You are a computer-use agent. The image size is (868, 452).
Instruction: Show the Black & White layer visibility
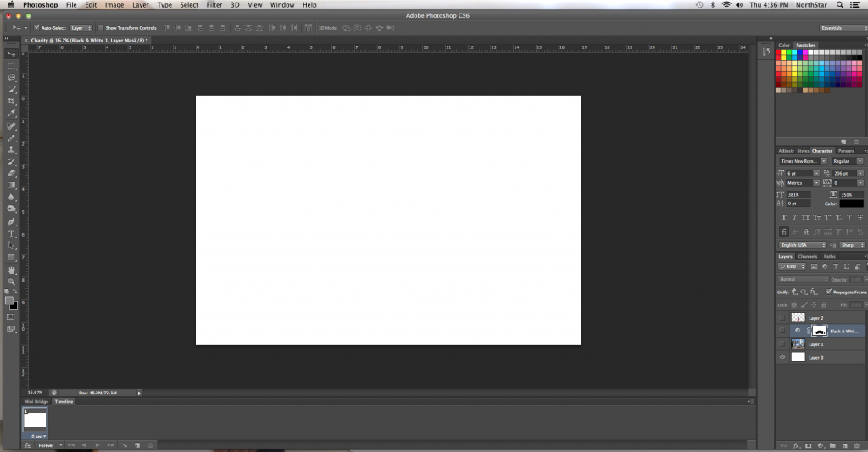pos(782,331)
